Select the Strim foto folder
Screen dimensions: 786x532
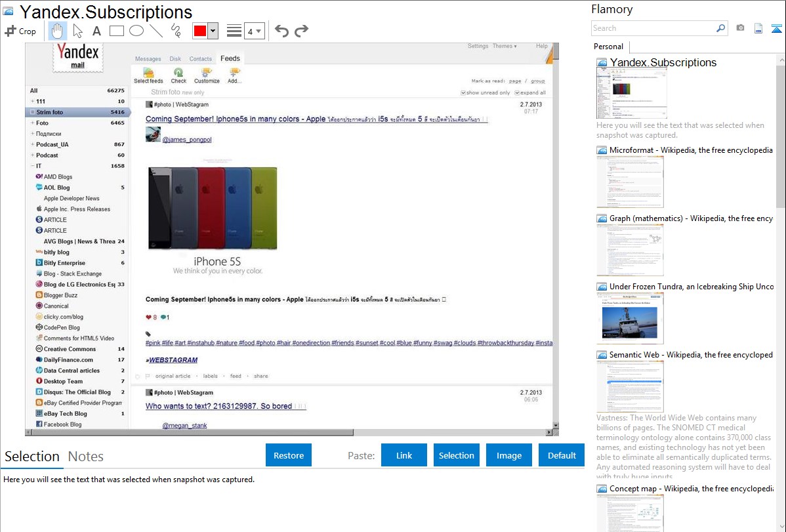coord(77,112)
